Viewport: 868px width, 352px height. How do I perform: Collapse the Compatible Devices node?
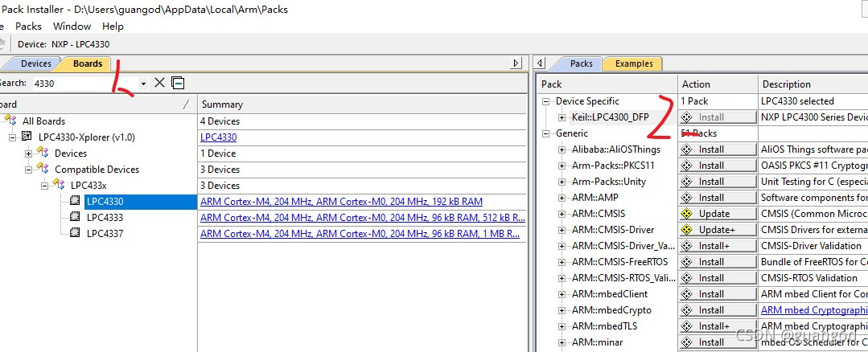click(28, 170)
